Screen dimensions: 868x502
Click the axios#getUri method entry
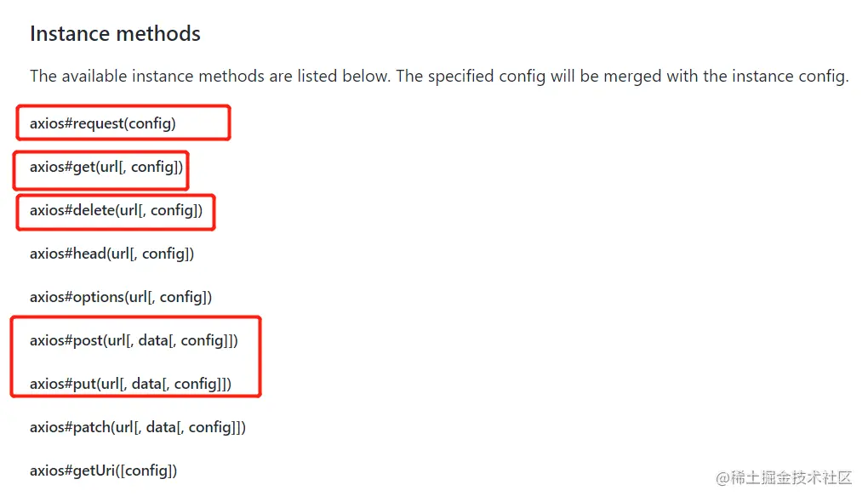point(103,471)
